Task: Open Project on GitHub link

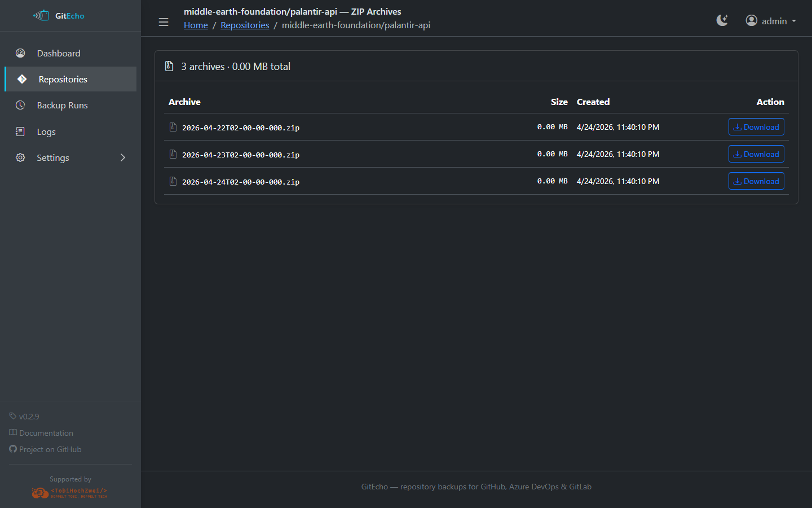Action: 50,449
